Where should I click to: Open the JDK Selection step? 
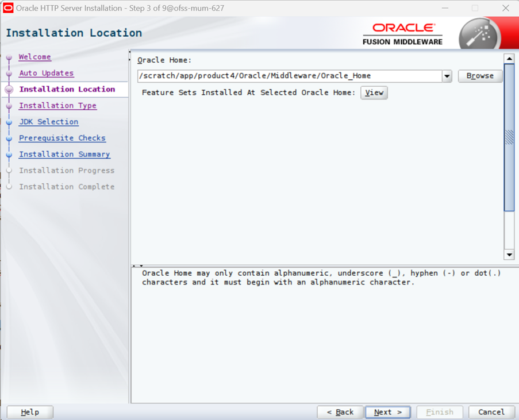click(49, 122)
